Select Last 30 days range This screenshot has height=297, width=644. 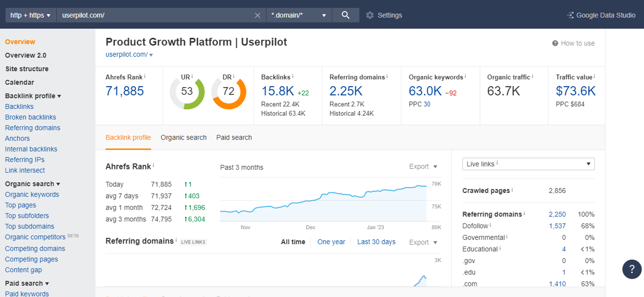pos(376,242)
